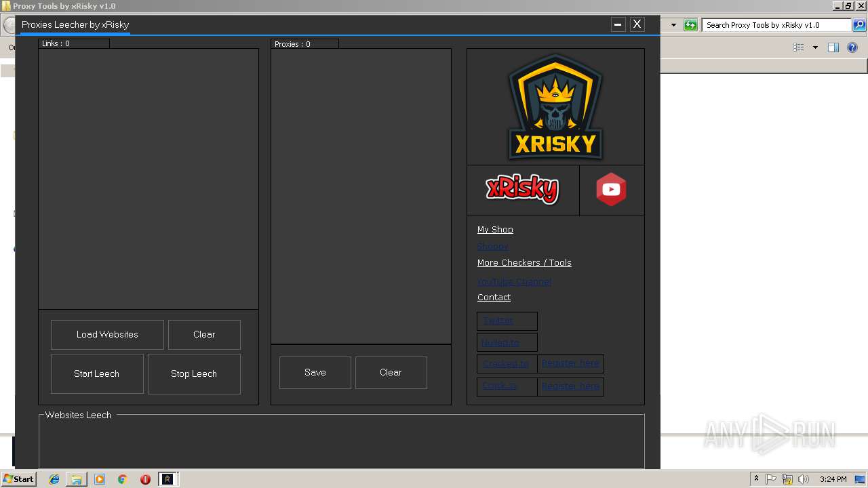Open the Twitter contact link

(498, 321)
